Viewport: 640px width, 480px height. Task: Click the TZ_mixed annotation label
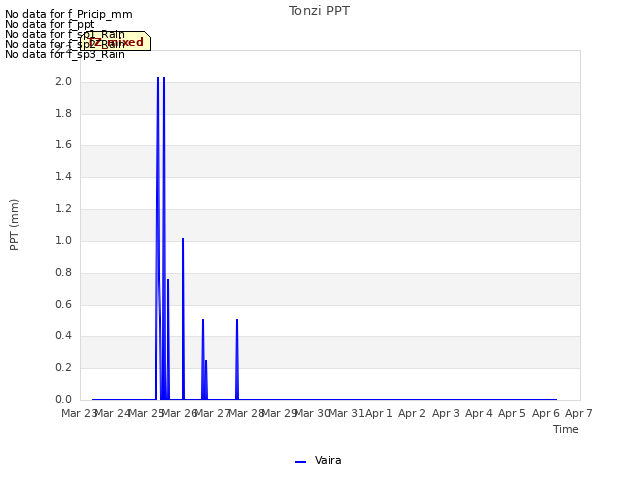pos(116,41)
